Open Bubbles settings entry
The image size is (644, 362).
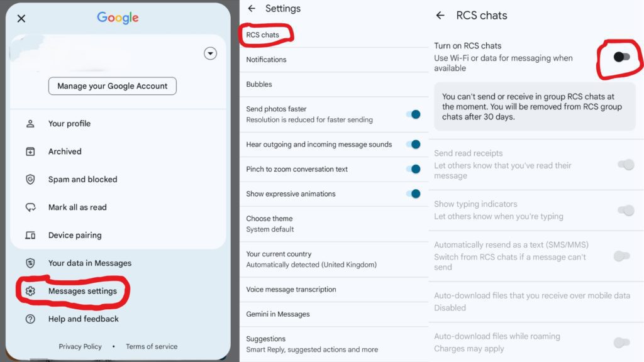pos(334,84)
